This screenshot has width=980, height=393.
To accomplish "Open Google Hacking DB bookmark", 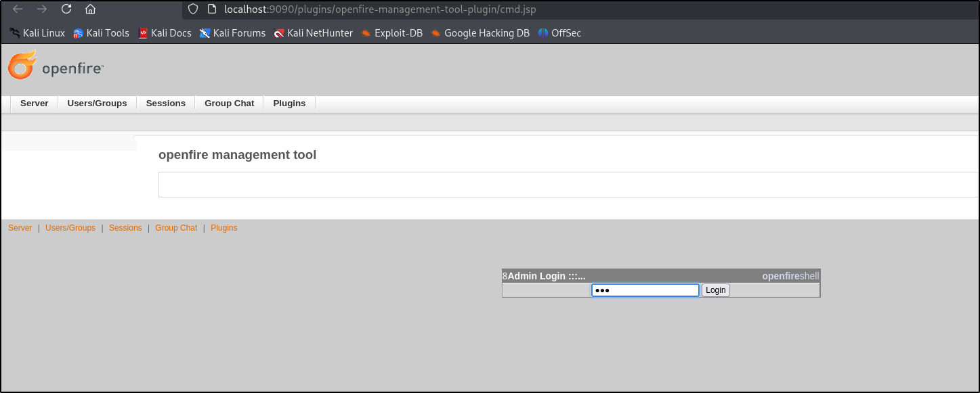I will 480,33.
